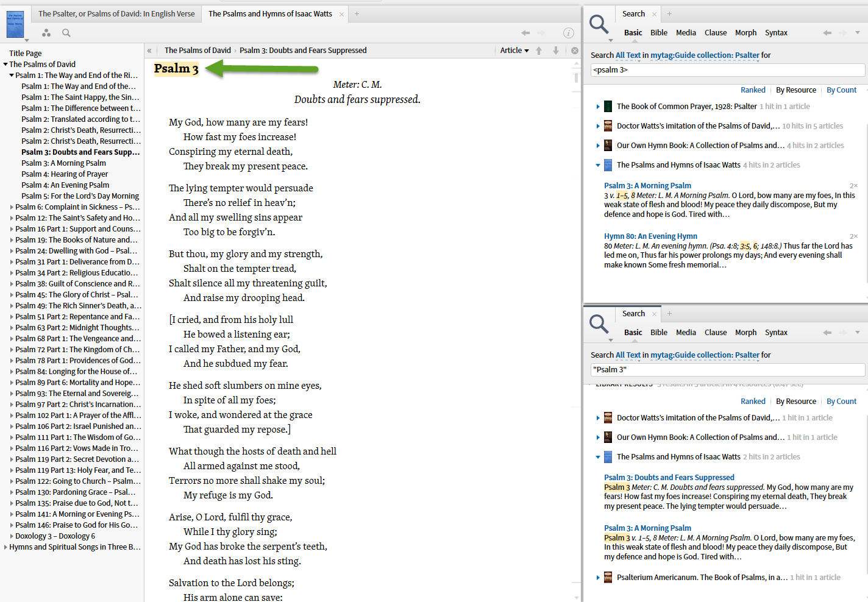Select Psalm 5: For the Lord's Day Morning
Screen dimensions: 868x602
click(80, 196)
